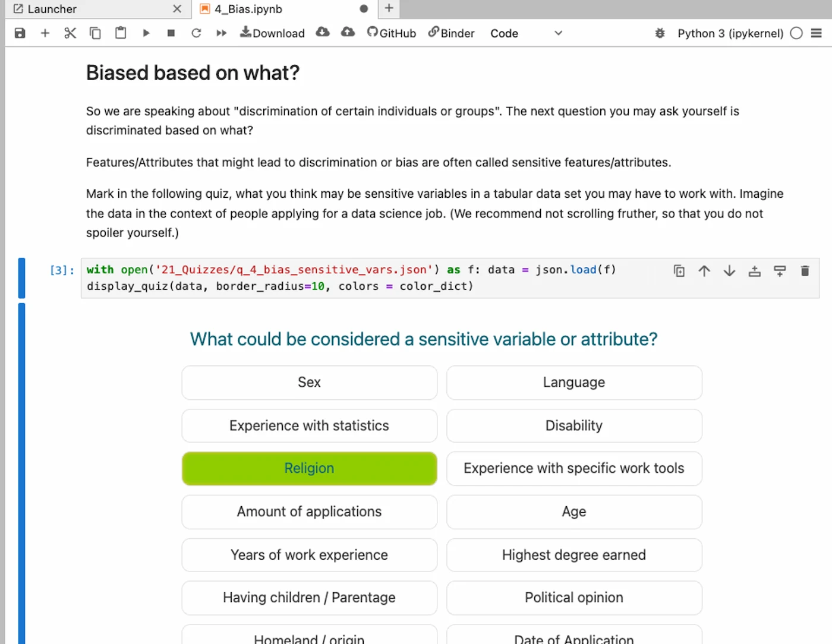832x644 pixels.
Task: Open the Python 3 (ipykernel) kernel selector
Action: (730, 33)
